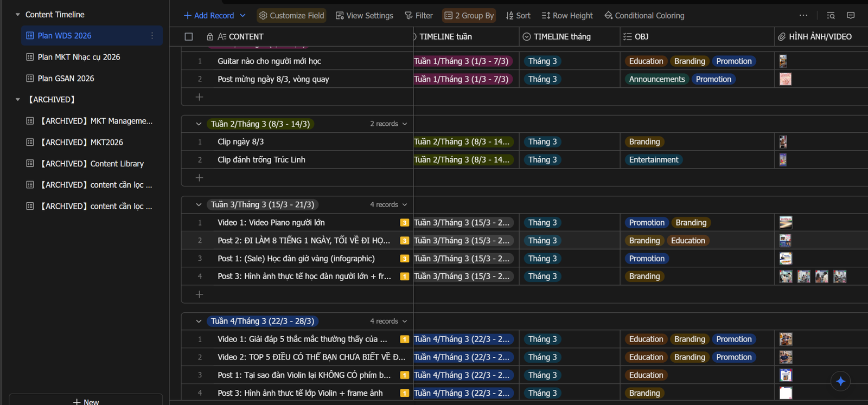Open View Settings
The height and width of the screenshot is (405, 868).
coord(365,16)
